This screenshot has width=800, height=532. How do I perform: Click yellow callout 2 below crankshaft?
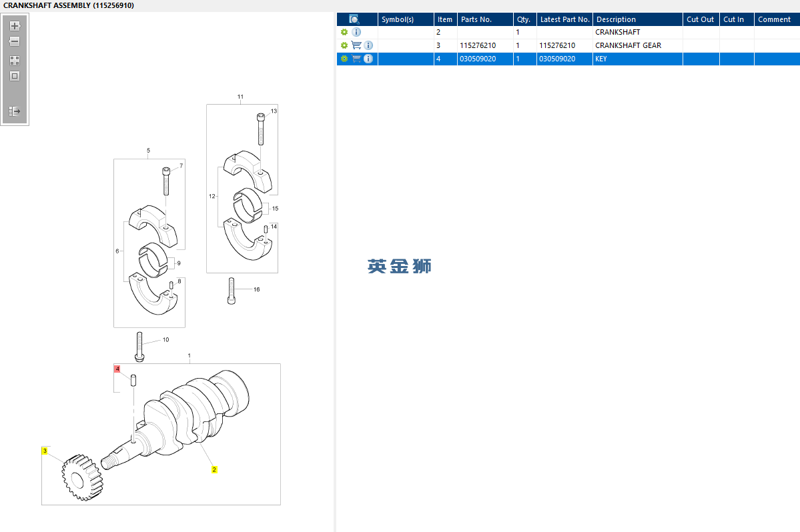pos(214,469)
